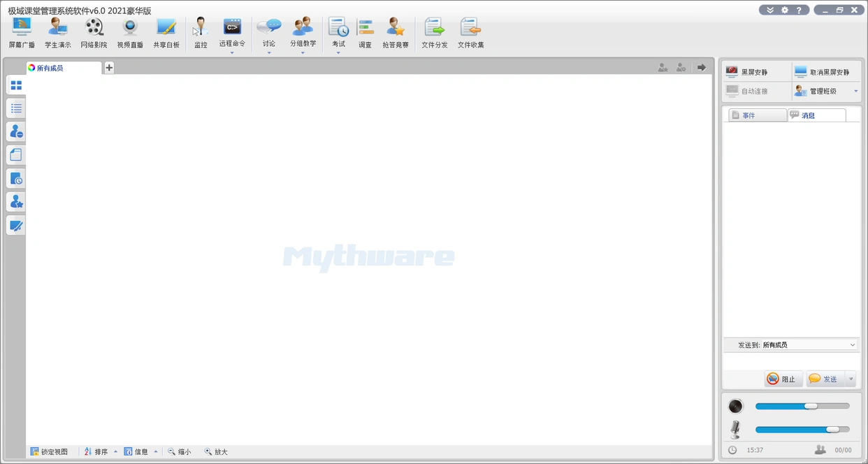Start a 调查 survey
868x464 pixels.
pos(366,34)
